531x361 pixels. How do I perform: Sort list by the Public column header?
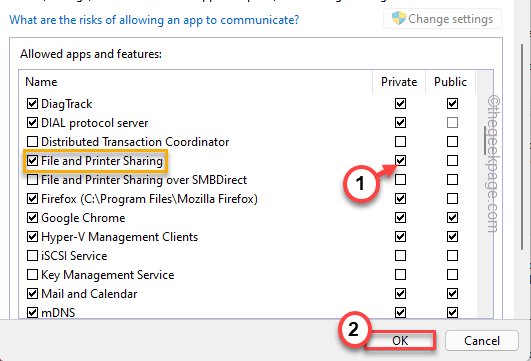tap(450, 82)
